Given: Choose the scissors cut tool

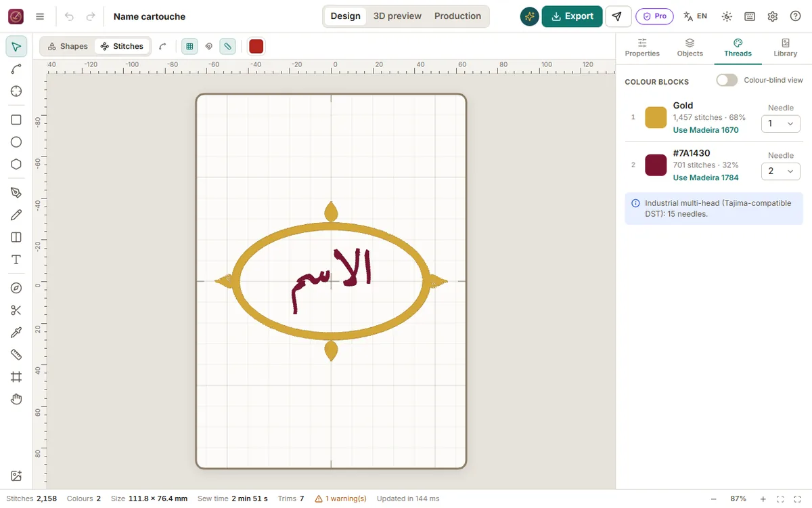Looking at the screenshot, I should (x=16, y=310).
